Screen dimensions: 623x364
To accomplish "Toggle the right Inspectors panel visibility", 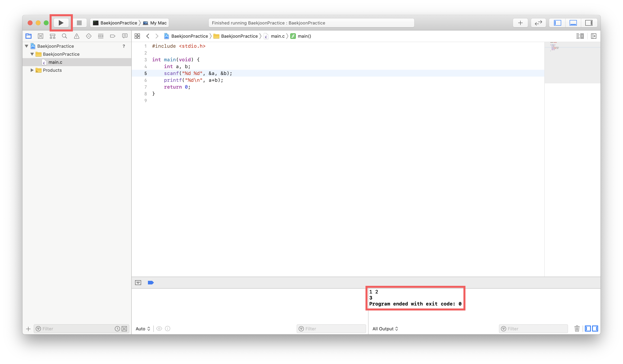I will (589, 23).
